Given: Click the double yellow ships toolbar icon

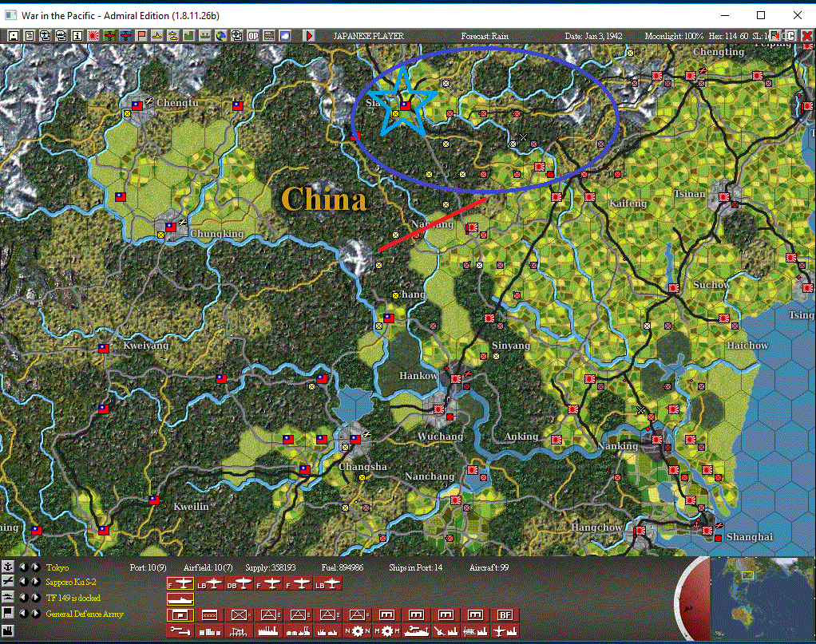Looking at the screenshot, I should click(x=172, y=36).
